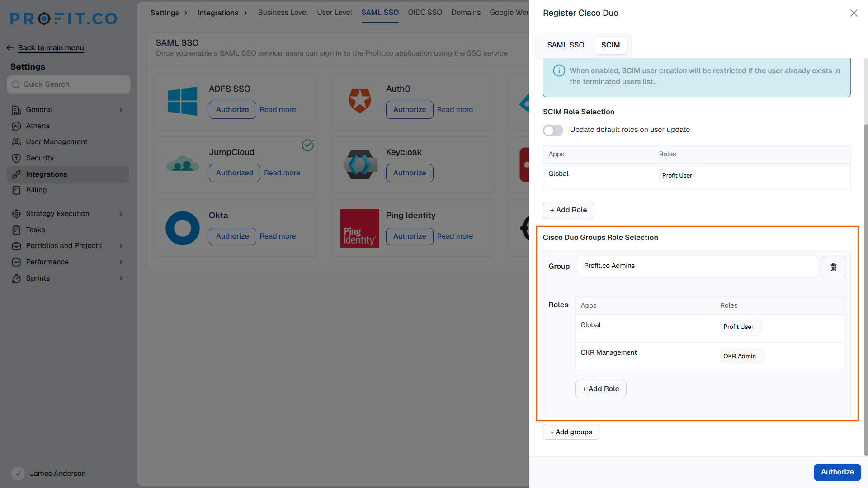
Task: Authorize the Keycloak SSO
Action: click(x=410, y=173)
